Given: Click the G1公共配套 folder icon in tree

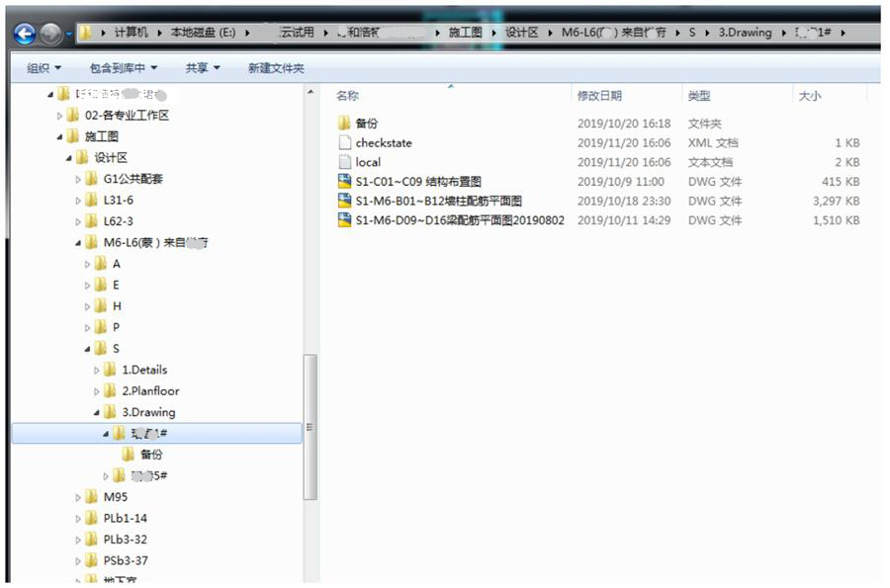Looking at the screenshot, I should [x=91, y=179].
